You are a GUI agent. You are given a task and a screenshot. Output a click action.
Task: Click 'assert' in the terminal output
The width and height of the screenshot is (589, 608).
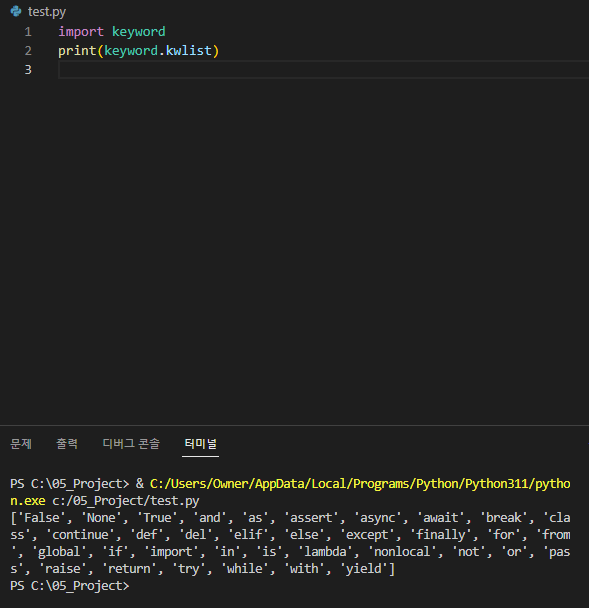coord(311,518)
